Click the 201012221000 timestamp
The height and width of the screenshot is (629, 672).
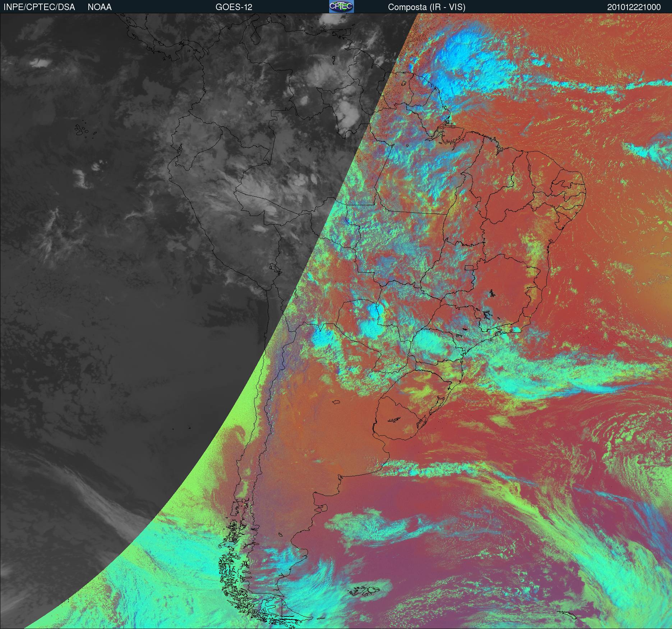(x=634, y=7)
